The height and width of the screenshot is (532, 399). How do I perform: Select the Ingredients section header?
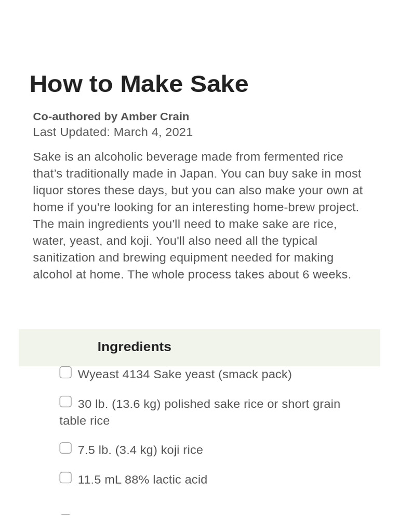134,347
